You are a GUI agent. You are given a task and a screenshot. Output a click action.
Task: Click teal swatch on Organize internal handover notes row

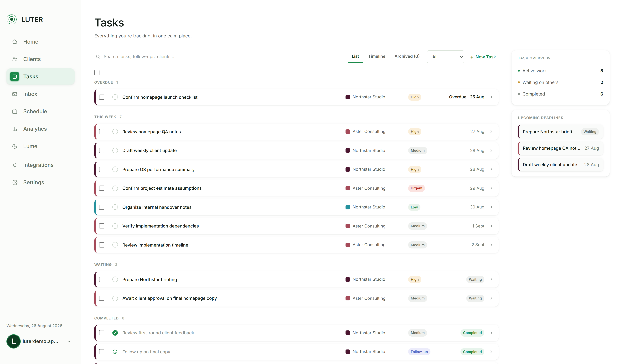[x=347, y=207]
